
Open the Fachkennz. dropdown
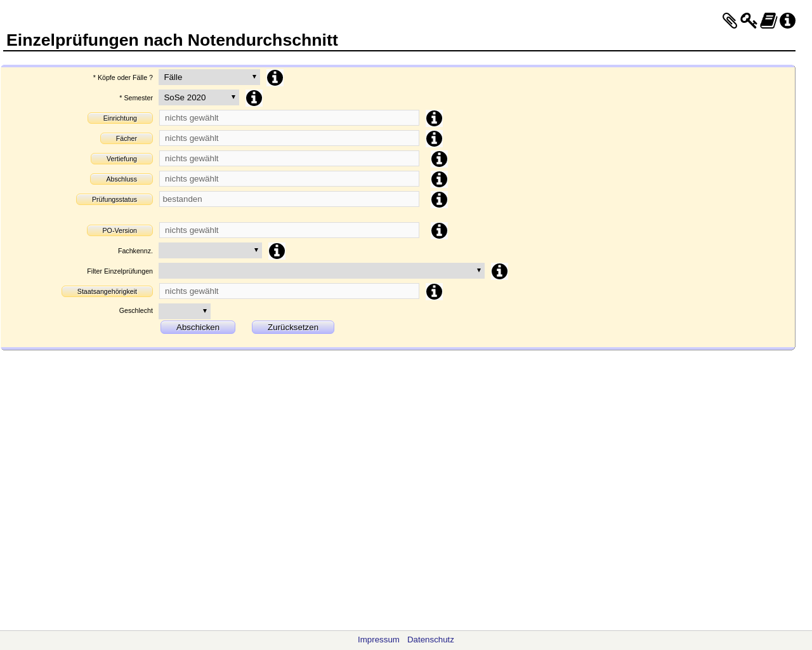pyautogui.click(x=210, y=250)
